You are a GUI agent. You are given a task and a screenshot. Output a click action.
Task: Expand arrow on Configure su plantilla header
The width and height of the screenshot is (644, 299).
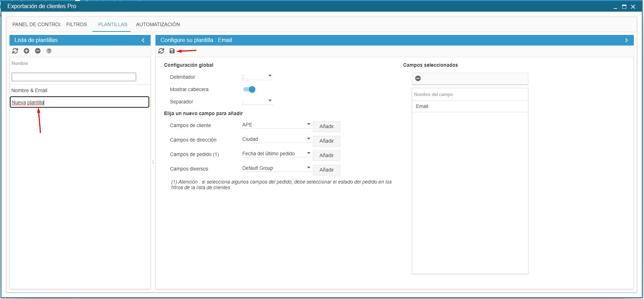[x=626, y=40]
